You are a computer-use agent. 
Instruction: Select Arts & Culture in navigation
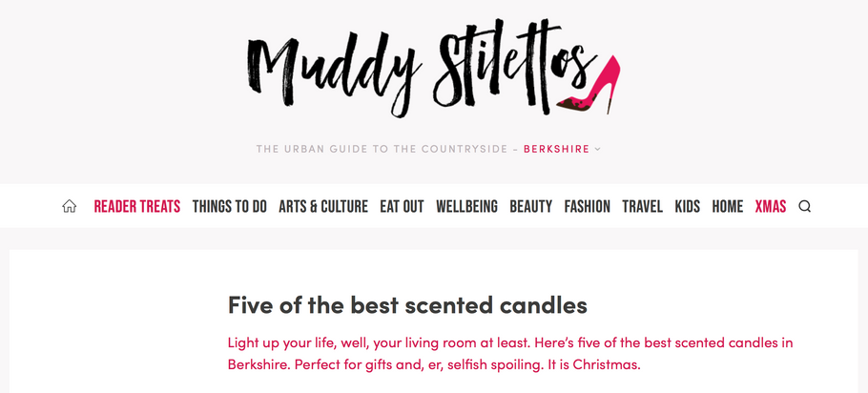point(323,206)
